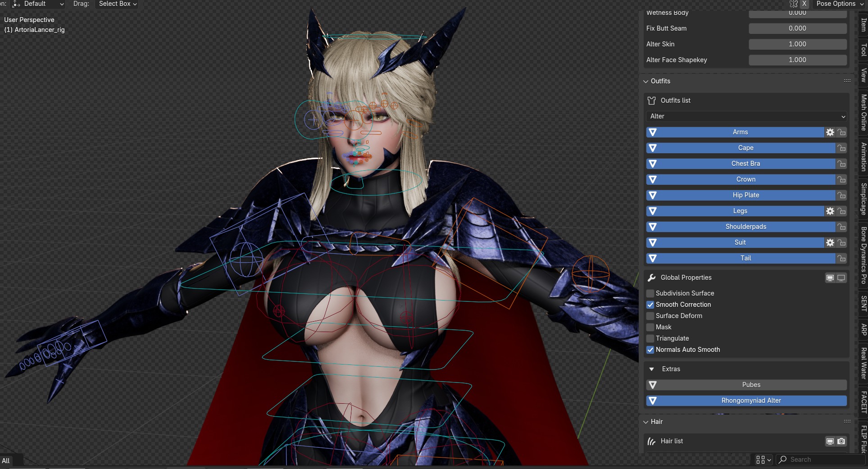Click first monitor icon in Global Properties
This screenshot has height=469, width=868.
830,278
